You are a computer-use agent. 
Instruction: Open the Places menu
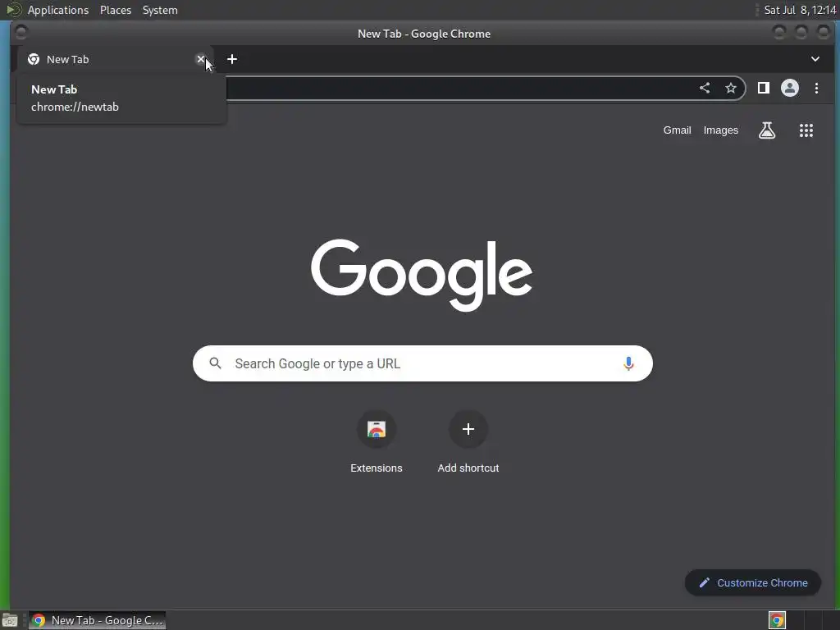[x=116, y=10]
